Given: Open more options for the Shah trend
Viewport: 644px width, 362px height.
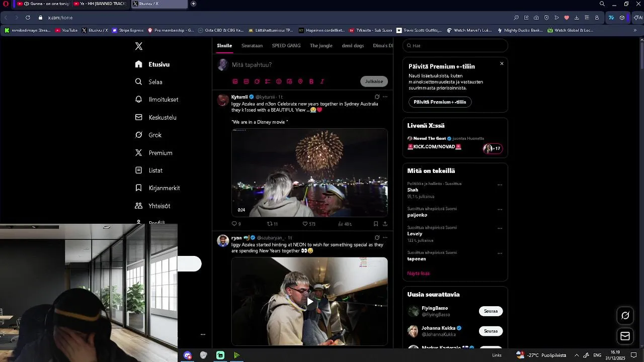Looking at the screenshot, I should coord(500,185).
